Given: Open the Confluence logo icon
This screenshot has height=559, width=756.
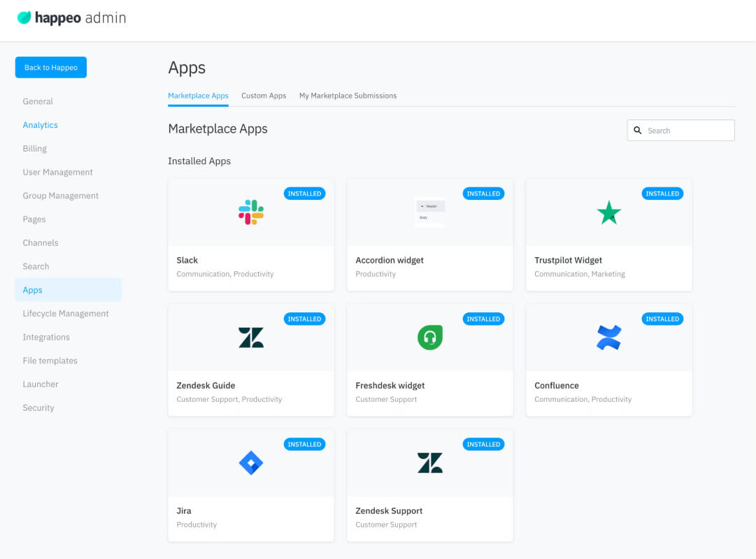Looking at the screenshot, I should click(x=608, y=337).
